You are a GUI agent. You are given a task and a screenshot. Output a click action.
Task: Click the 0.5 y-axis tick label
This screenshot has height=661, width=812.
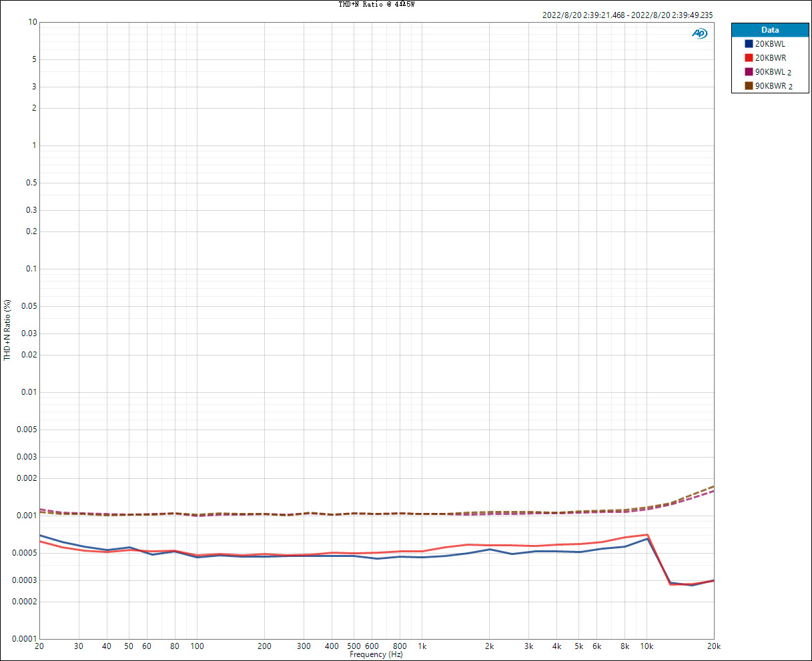click(30, 183)
